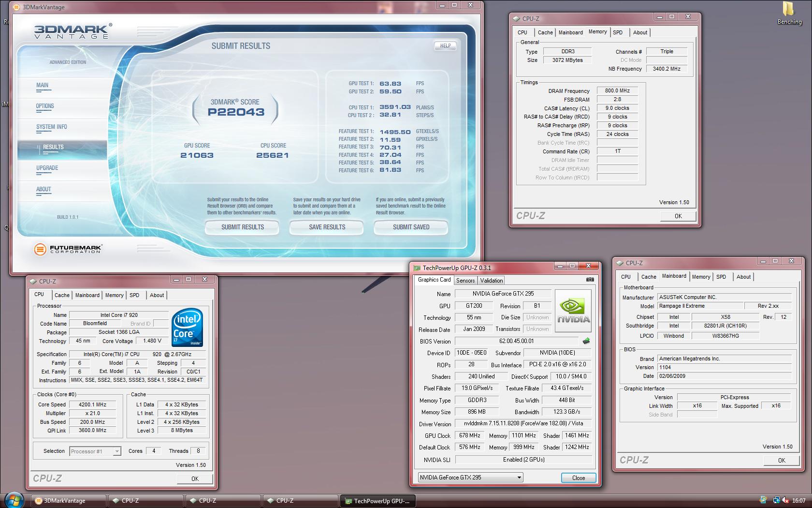Click the 3DMark score P22043
Image resolution: width=812 pixels, height=508 pixels.
(x=236, y=112)
